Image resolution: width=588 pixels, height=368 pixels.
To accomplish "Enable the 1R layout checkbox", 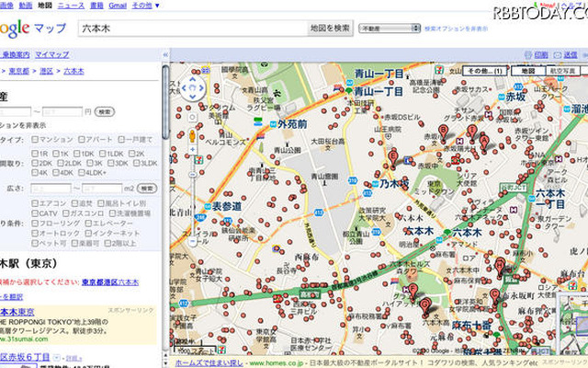I will pos(35,154).
